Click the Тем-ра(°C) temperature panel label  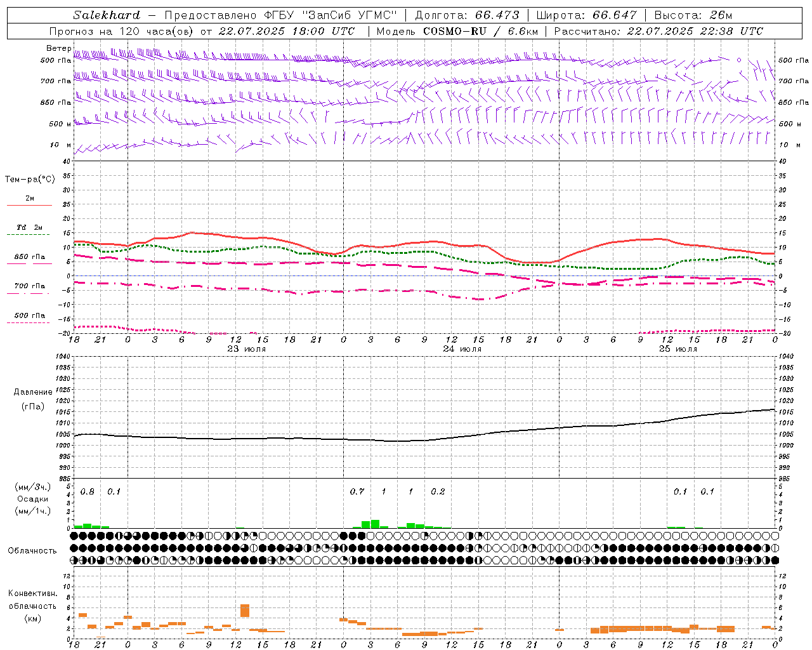30,180
